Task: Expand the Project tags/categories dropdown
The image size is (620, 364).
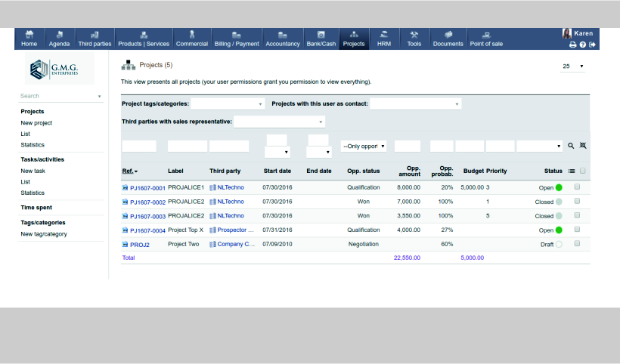Action: [x=228, y=103]
